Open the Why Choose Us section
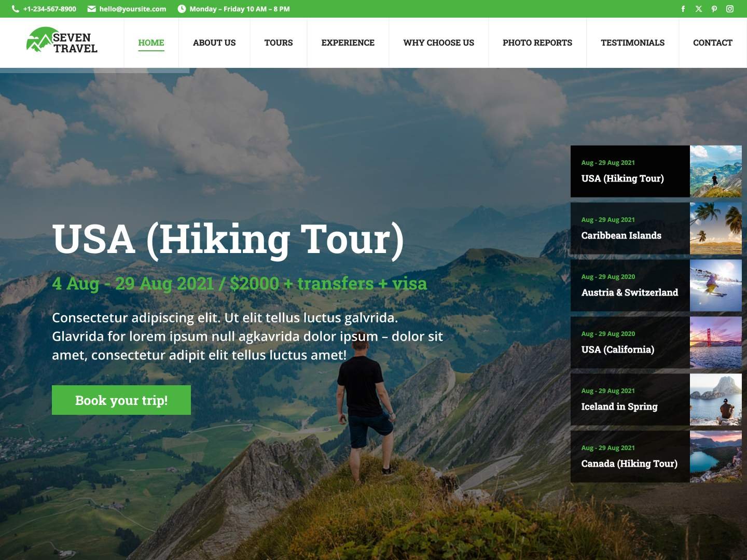747x560 pixels. tap(438, 43)
